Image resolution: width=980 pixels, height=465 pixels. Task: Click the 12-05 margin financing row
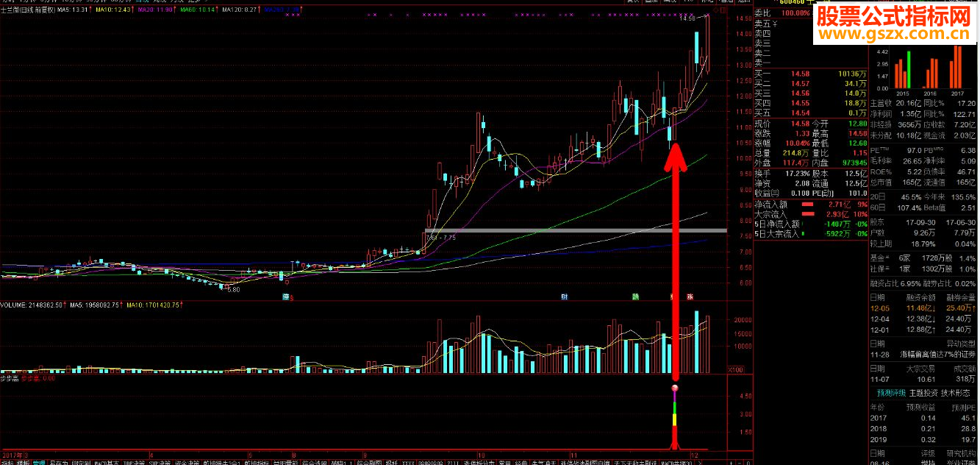[924, 308]
